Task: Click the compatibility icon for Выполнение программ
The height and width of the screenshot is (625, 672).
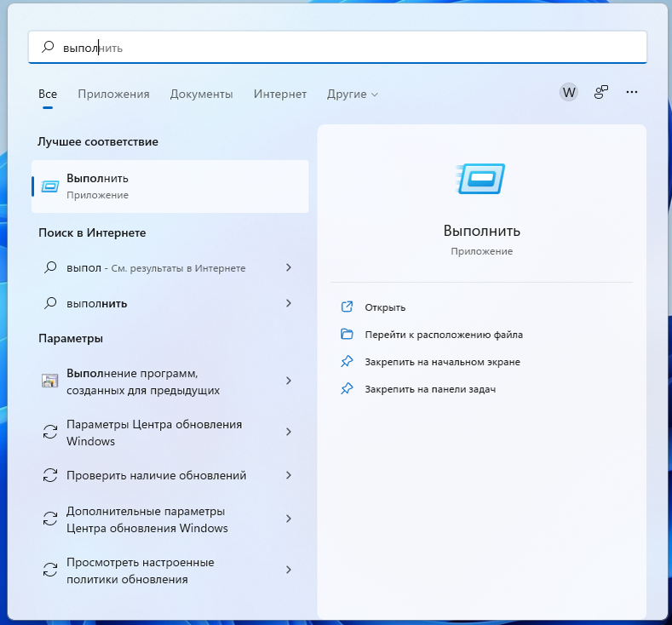Action: (x=49, y=381)
